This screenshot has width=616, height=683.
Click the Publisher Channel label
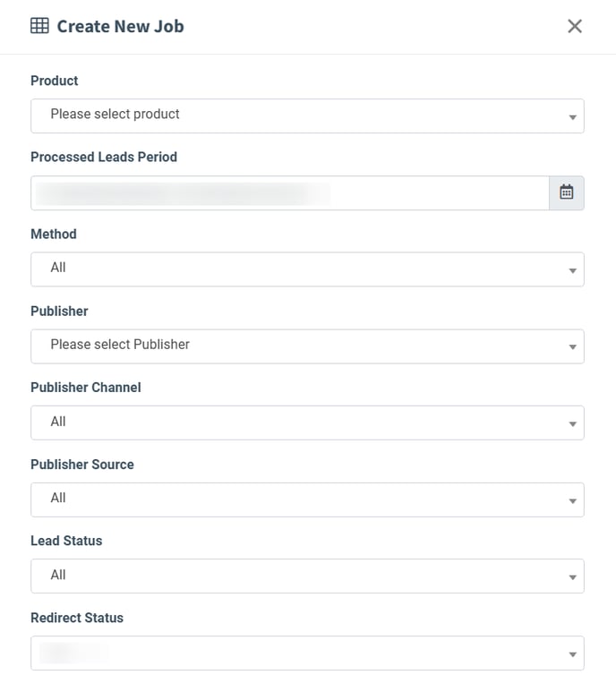(x=86, y=388)
